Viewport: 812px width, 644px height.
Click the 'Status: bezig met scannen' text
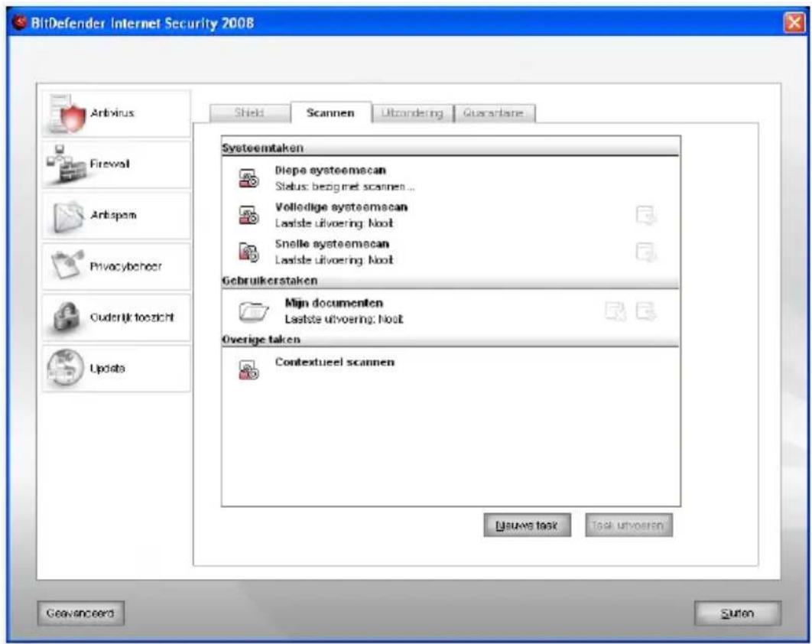(x=344, y=187)
